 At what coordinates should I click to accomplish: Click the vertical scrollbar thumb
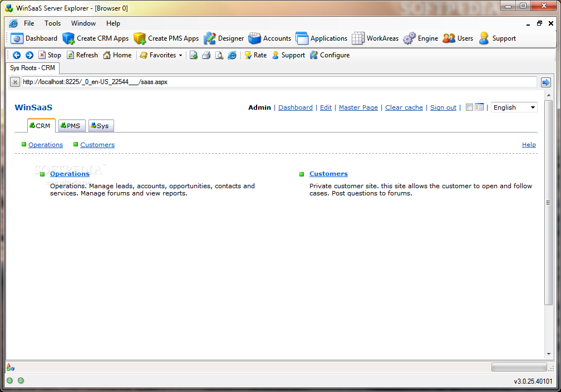tap(549, 203)
